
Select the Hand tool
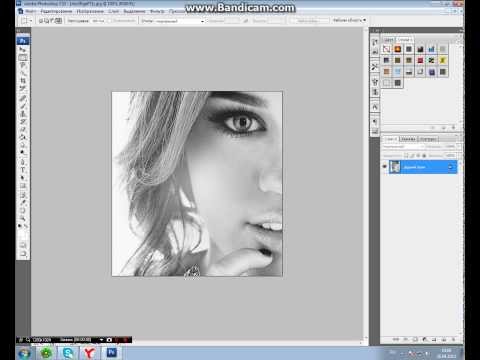(23, 211)
